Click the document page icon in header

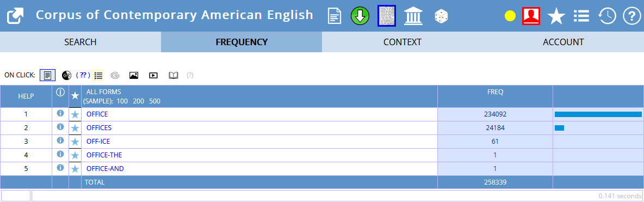tap(335, 16)
